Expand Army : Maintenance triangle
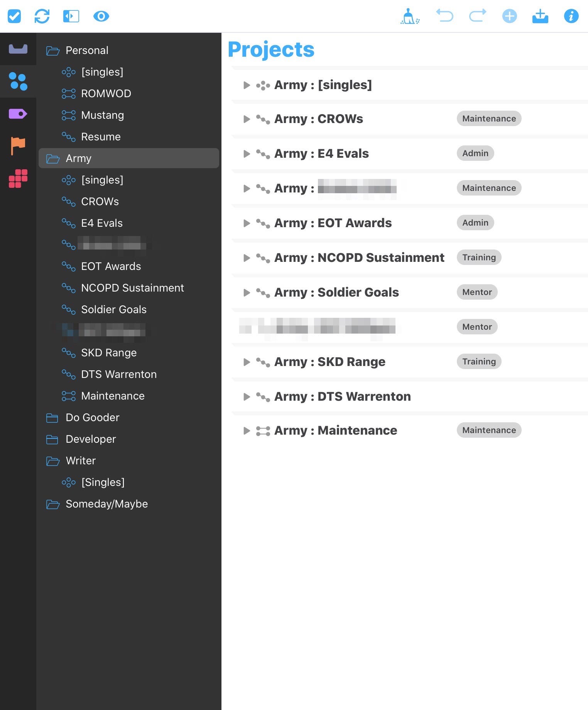Screen dimensions: 588x710 point(247,431)
